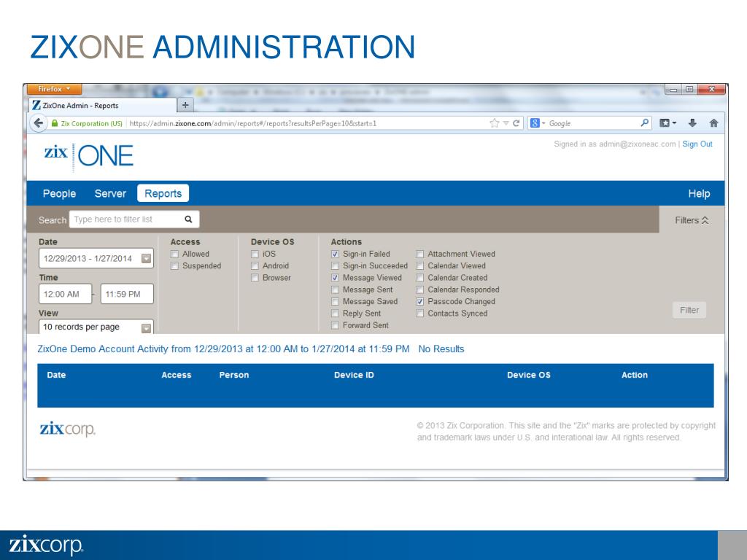
Task: Open URL history dropdown arrow
Action: coord(506,123)
